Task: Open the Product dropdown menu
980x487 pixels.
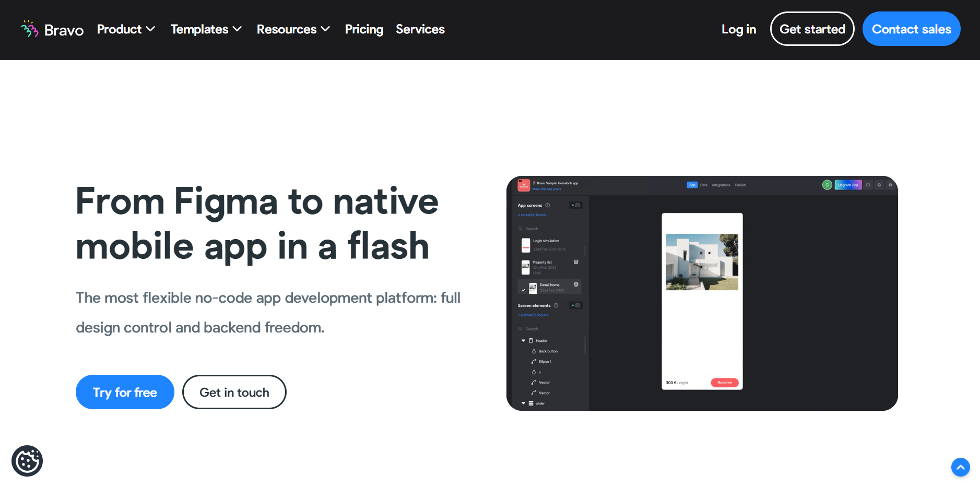Action: (126, 29)
